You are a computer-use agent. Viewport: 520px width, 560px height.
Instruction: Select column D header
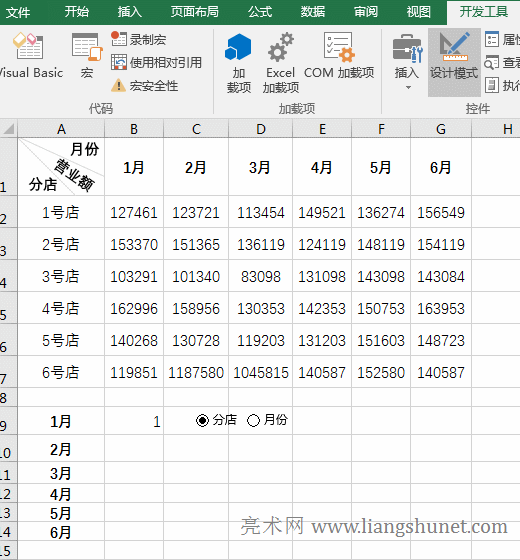pos(261,129)
